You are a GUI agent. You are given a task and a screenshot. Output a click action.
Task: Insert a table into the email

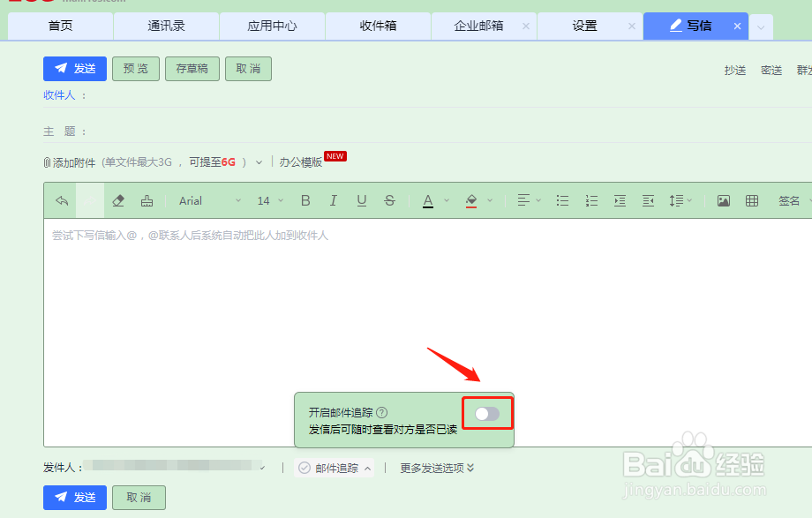pyautogui.click(x=752, y=200)
